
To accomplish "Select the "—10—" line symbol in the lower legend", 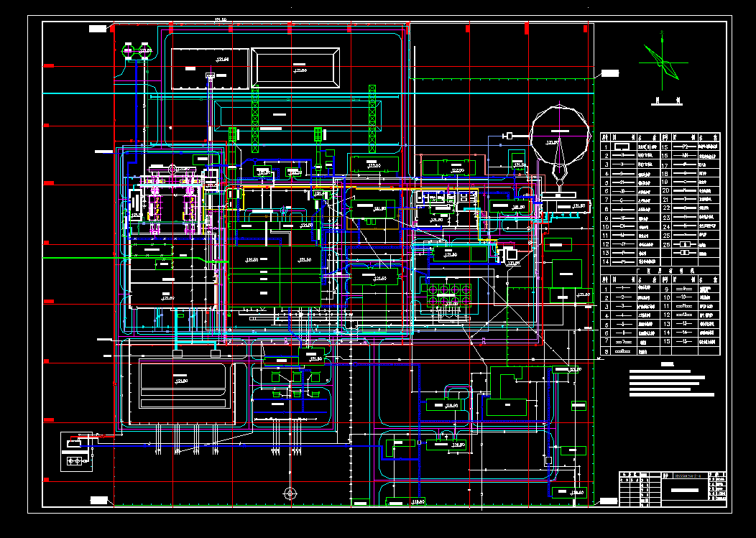I will [x=683, y=297].
